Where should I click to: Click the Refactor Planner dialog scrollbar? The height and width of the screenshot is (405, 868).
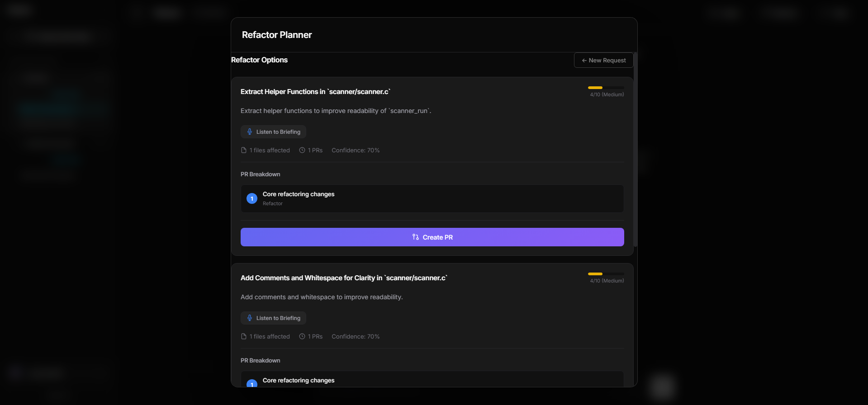click(636, 149)
